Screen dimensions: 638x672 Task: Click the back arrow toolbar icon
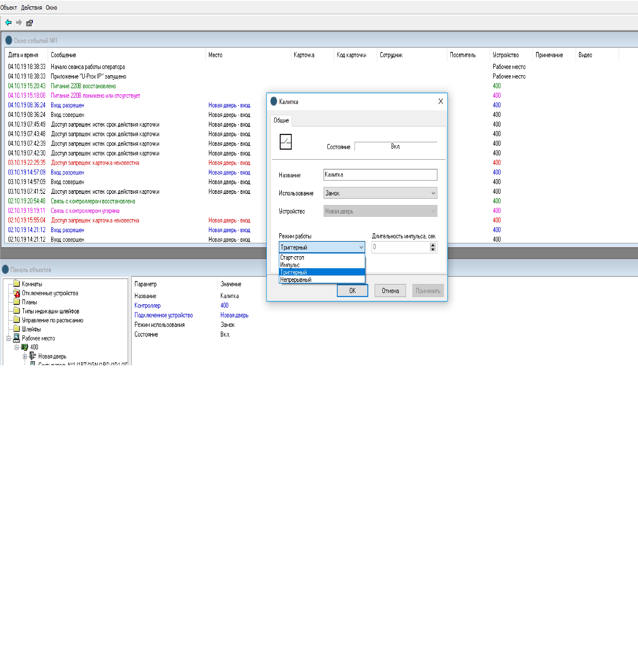point(8,22)
